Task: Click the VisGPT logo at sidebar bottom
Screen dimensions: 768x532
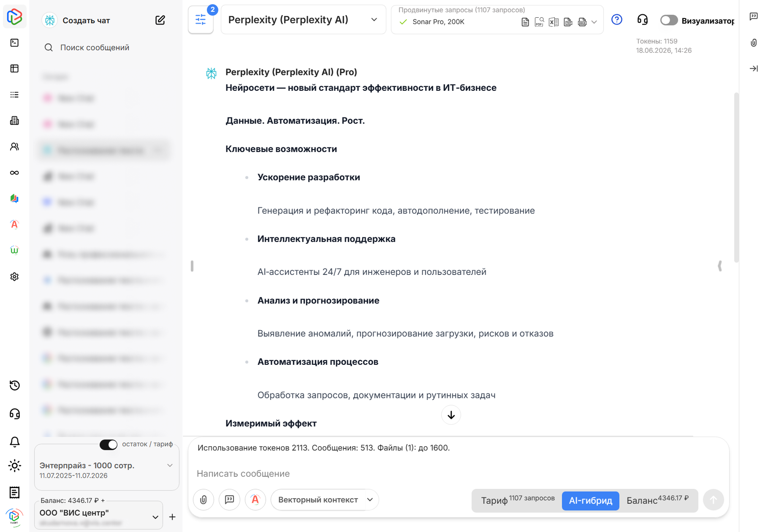Action: pos(14,517)
